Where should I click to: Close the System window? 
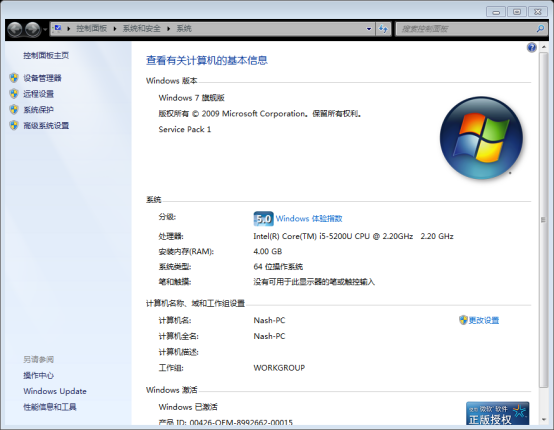pyautogui.click(x=537, y=12)
